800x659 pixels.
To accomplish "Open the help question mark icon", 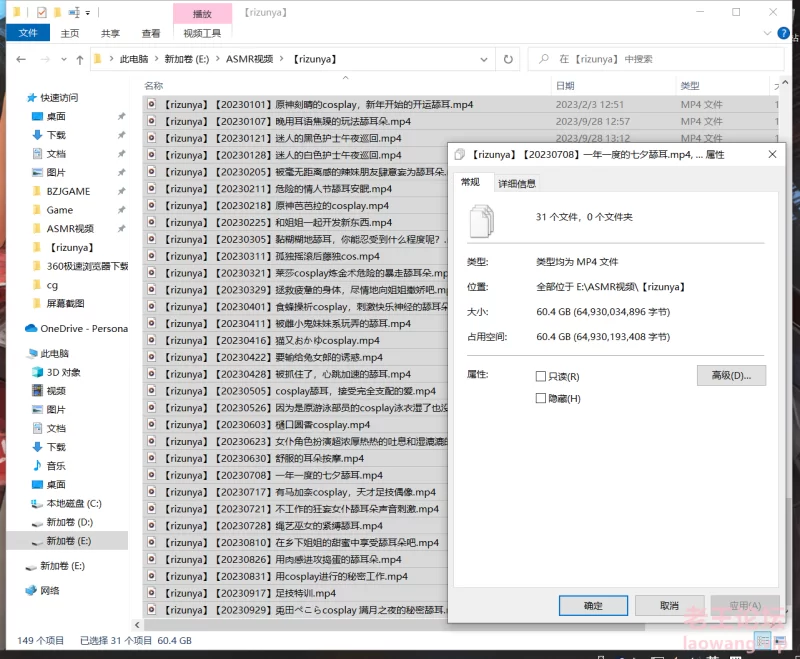I will point(783,33).
